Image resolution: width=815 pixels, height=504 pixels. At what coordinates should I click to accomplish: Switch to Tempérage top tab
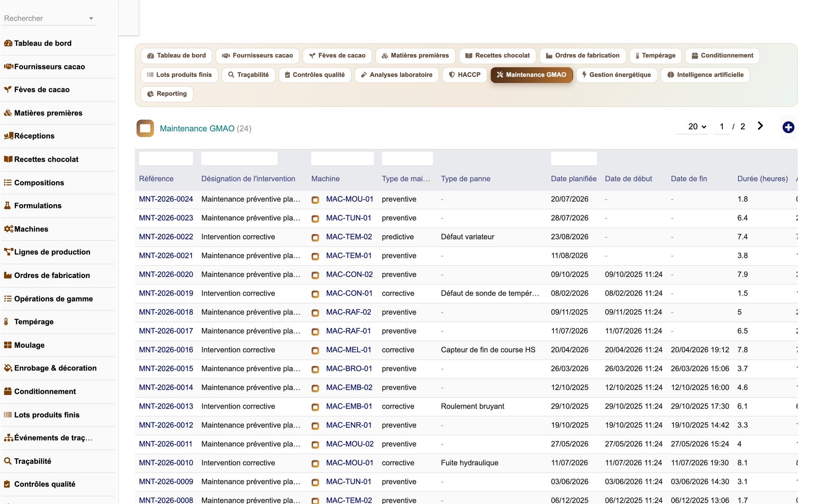[x=655, y=56]
